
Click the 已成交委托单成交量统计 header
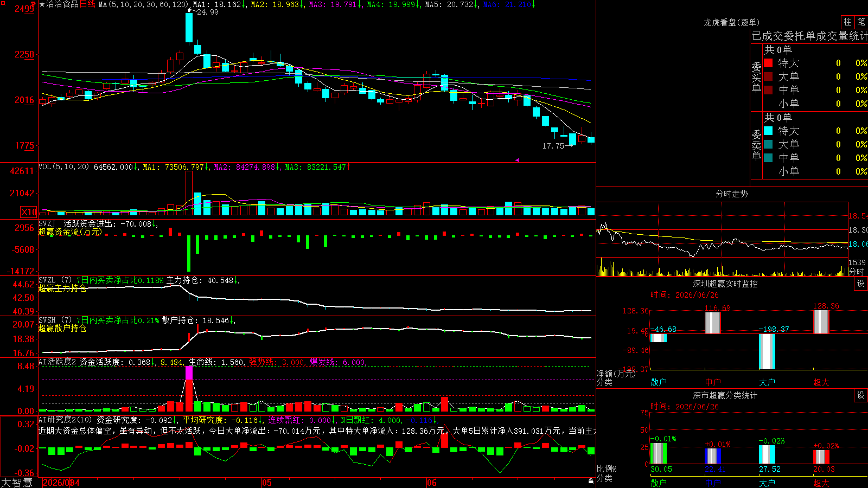pyautogui.click(x=809, y=36)
